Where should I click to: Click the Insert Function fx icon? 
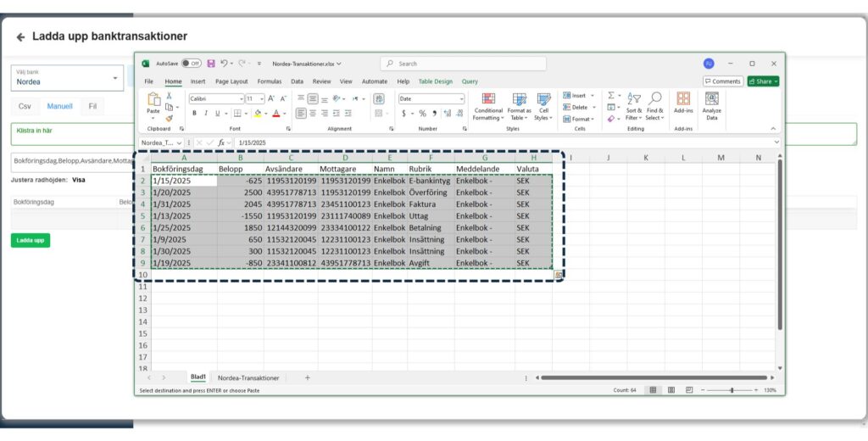point(221,142)
